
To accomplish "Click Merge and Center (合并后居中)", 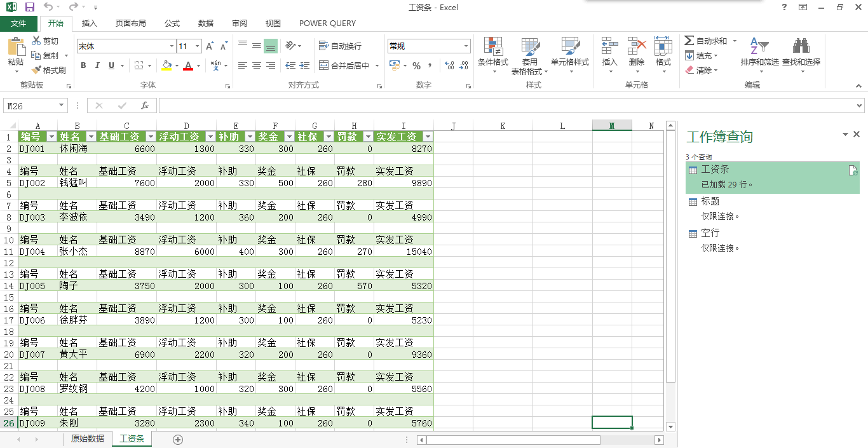I will click(344, 65).
